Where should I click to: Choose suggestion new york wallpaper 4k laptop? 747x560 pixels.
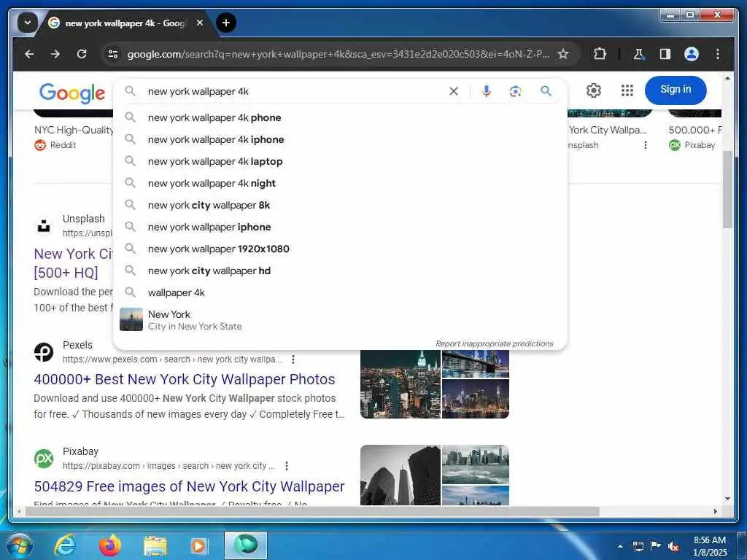pyautogui.click(x=340, y=161)
